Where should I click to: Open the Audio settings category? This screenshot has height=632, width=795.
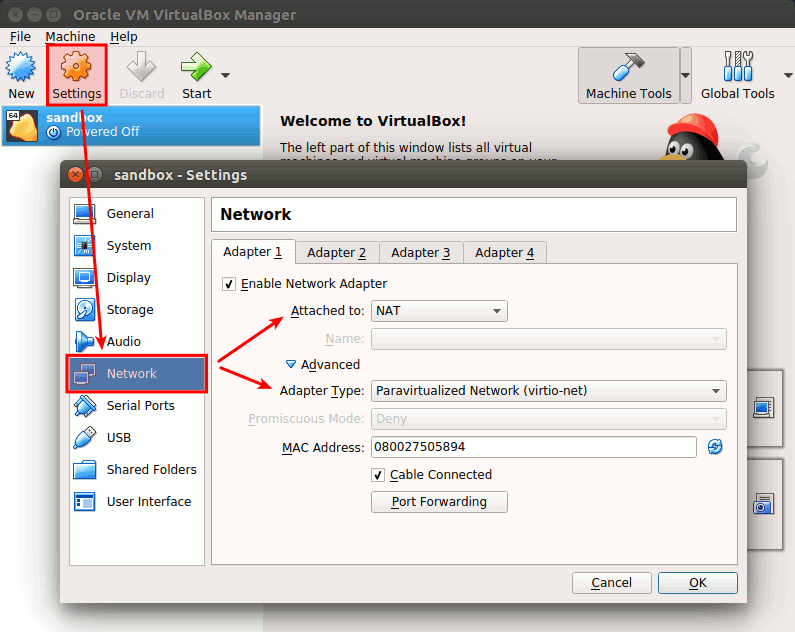pos(137,342)
